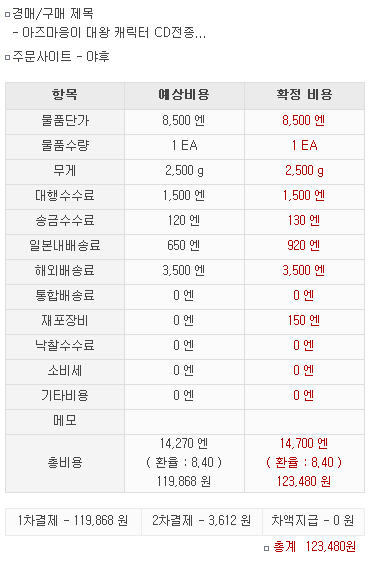The width and height of the screenshot is (376, 561).
Task: Click the empty 메모 confirmed cost cell
Action: [304, 421]
